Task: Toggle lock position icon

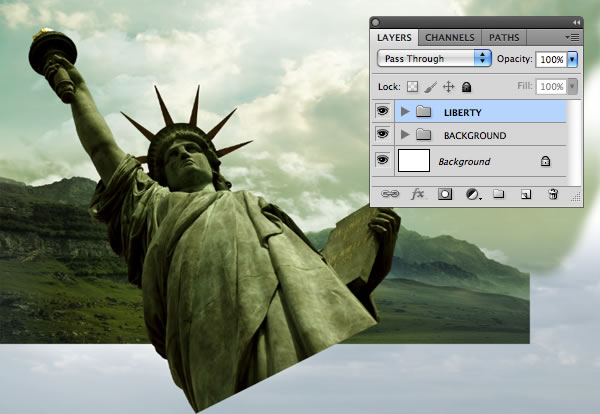Action: (x=448, y=87)
